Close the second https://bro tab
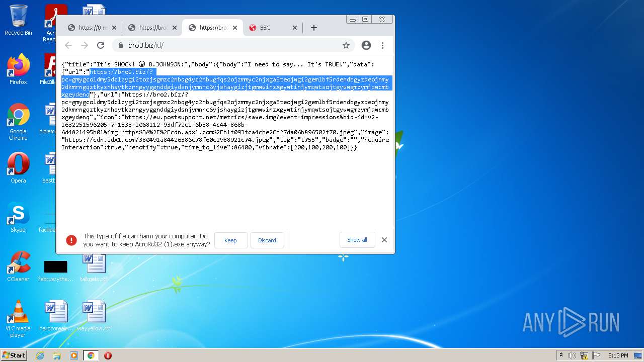Screen dimensions: 644x362 [x=175, y=28]
